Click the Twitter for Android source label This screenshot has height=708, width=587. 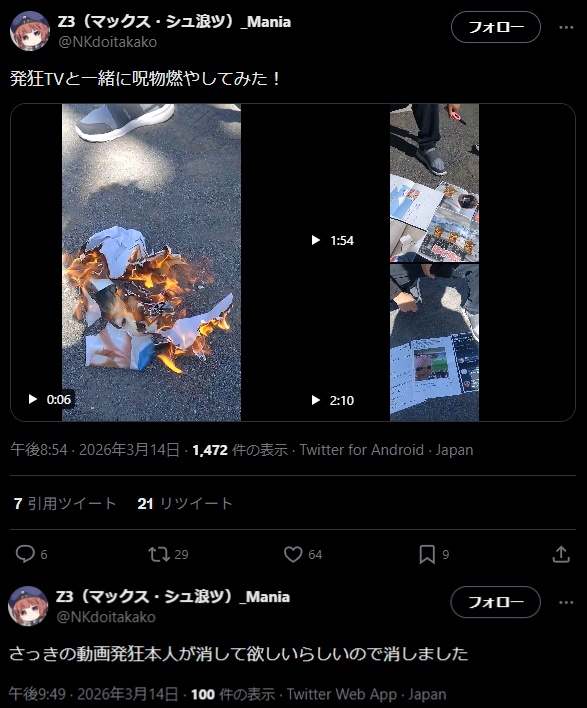(362, 450)
